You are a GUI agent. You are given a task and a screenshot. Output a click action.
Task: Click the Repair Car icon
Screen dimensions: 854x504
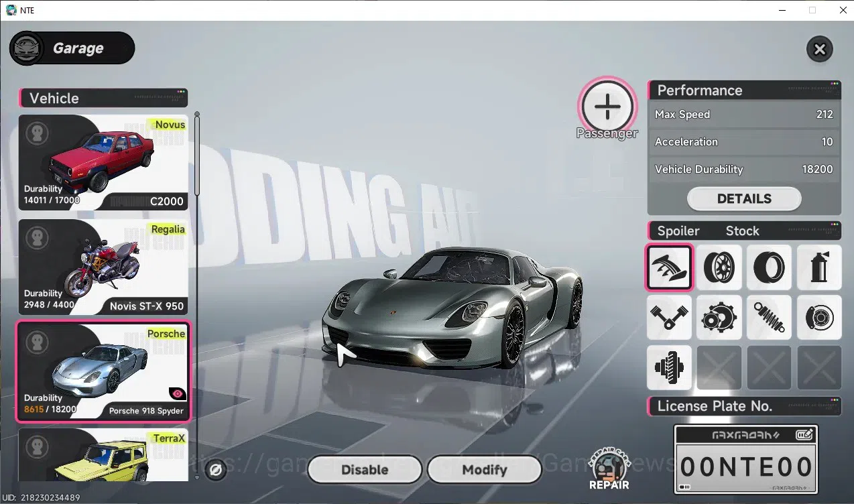click(x=609, y=468)
